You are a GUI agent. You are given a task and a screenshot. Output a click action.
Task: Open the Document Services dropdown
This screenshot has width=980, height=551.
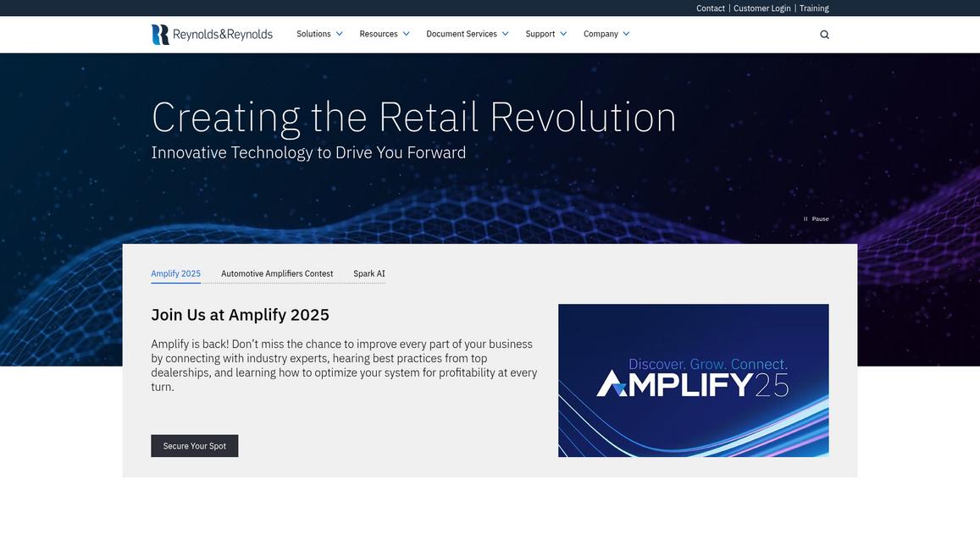[468, 34]
